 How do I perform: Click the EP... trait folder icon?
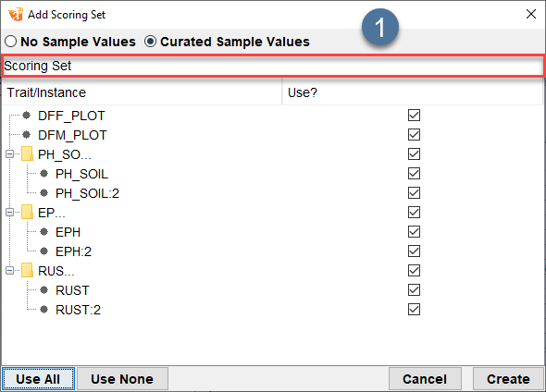click(x=27, y=212)
